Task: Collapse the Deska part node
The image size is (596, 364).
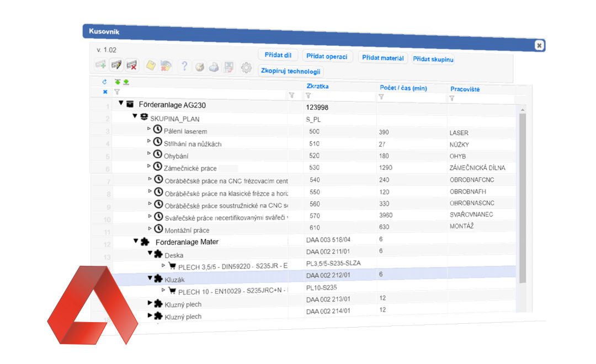Action: [x=150, y=253]
